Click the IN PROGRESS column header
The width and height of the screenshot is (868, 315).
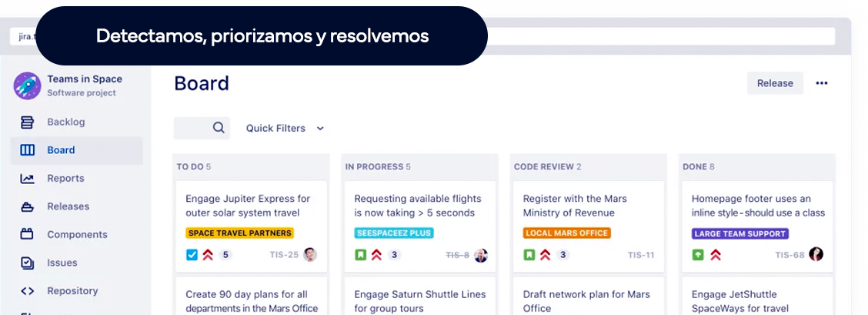378,166
